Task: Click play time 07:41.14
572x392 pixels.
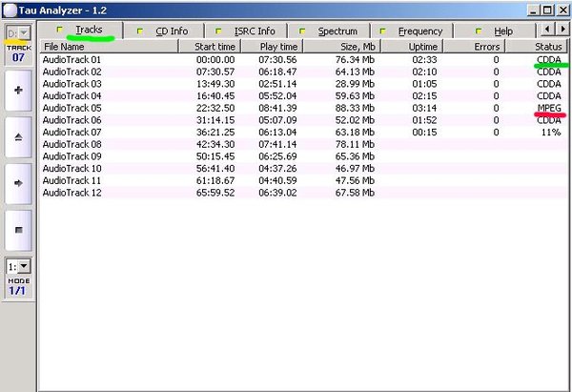Action: (277, 144)
